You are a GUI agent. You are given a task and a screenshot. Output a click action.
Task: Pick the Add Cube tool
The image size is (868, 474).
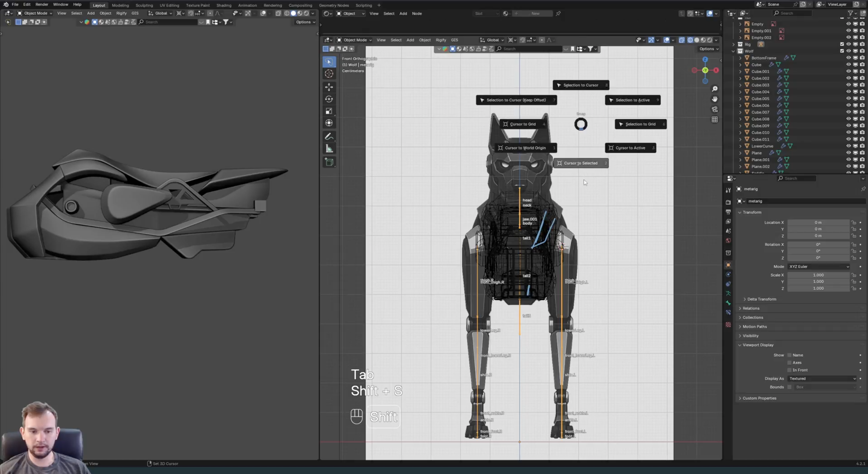[x=329, y=162]
